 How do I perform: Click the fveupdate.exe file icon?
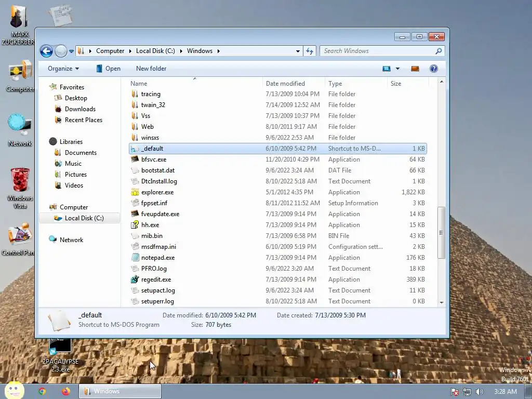pyautogui.click(x=135, y=214)
